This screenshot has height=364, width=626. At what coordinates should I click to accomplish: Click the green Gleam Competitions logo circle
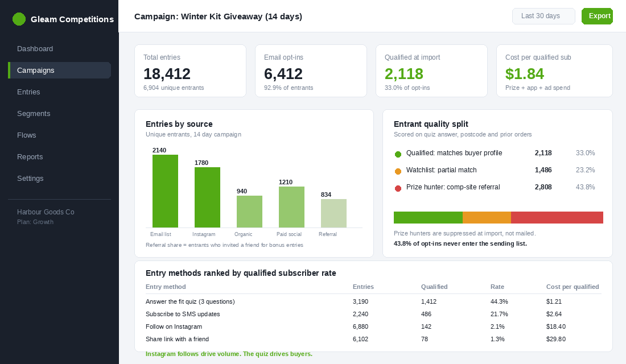point(19,19)
